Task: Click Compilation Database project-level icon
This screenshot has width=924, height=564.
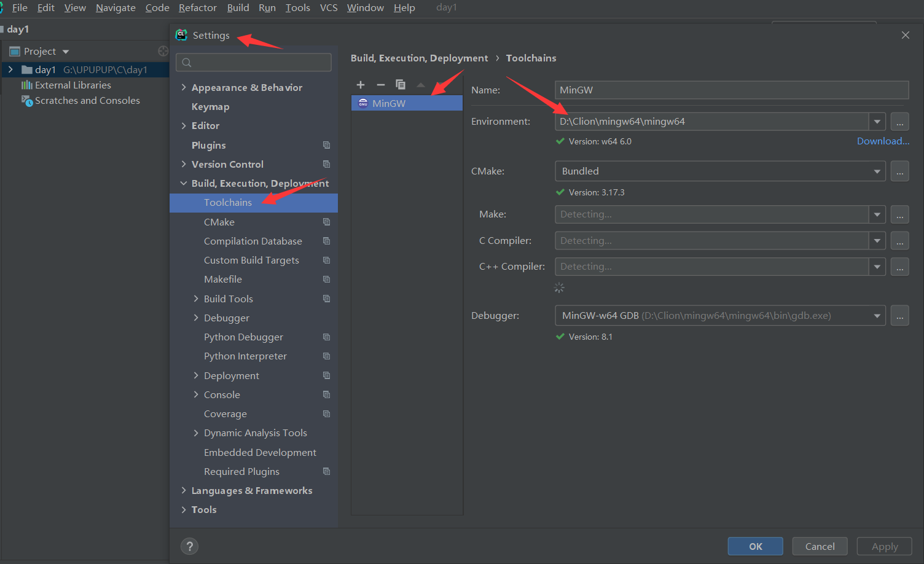Action: pyautogui.click(x=327, y=241)
